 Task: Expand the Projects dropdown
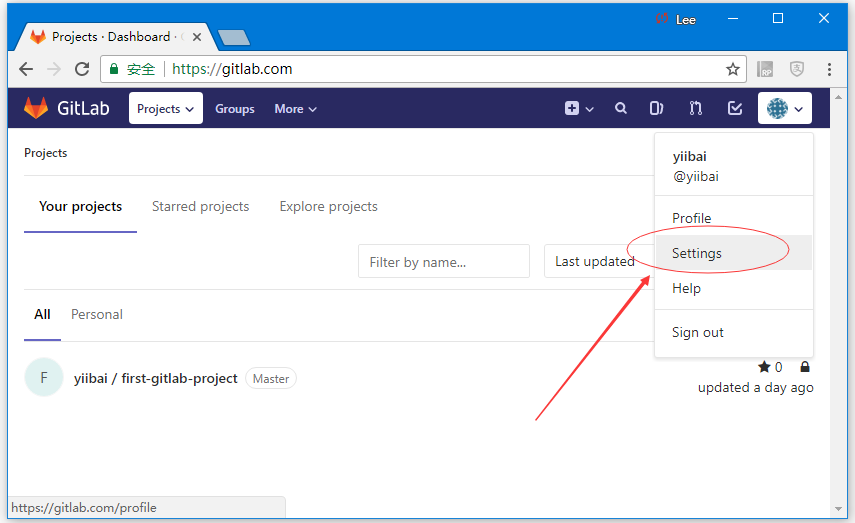(x=165, y=109)
